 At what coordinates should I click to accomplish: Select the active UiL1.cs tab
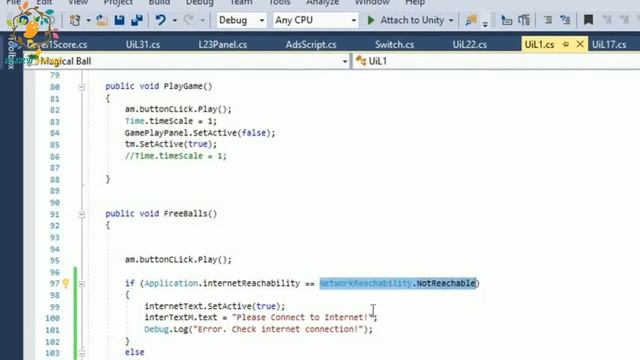coord(540,44)
